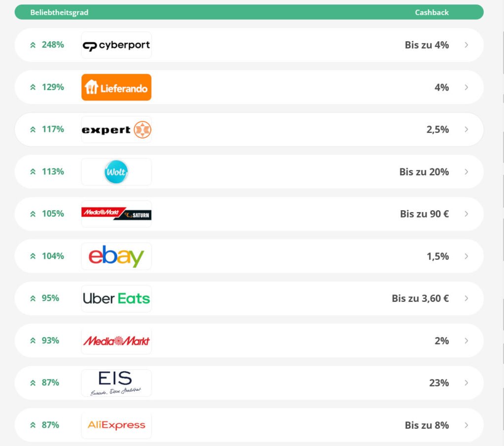Select the Uber Eats logo

point(116,298)
